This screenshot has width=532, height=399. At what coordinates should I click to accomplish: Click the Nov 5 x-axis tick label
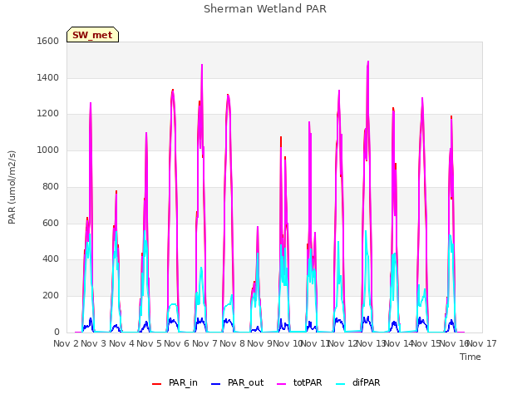tap(149, 343)
